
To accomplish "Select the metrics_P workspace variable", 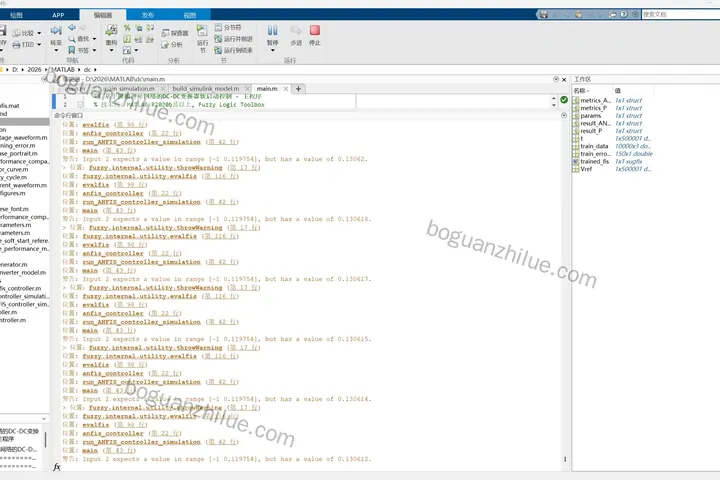I will (x=593, y=108).
